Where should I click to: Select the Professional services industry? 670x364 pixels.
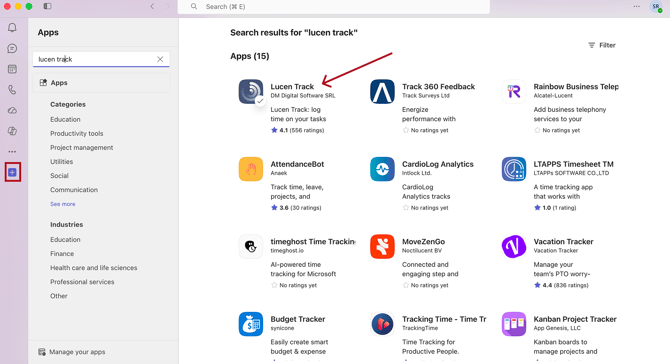(82, 282)
